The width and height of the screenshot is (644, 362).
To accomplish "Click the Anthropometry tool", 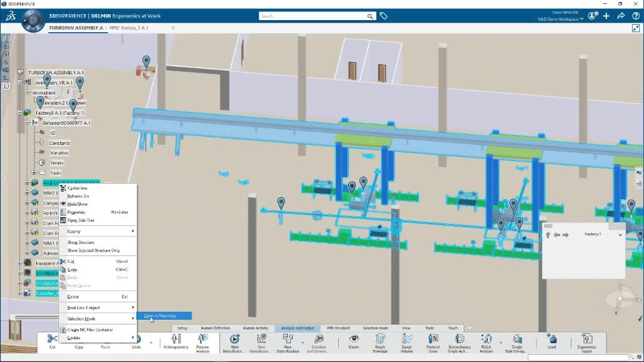I will [x=176, y=341].
